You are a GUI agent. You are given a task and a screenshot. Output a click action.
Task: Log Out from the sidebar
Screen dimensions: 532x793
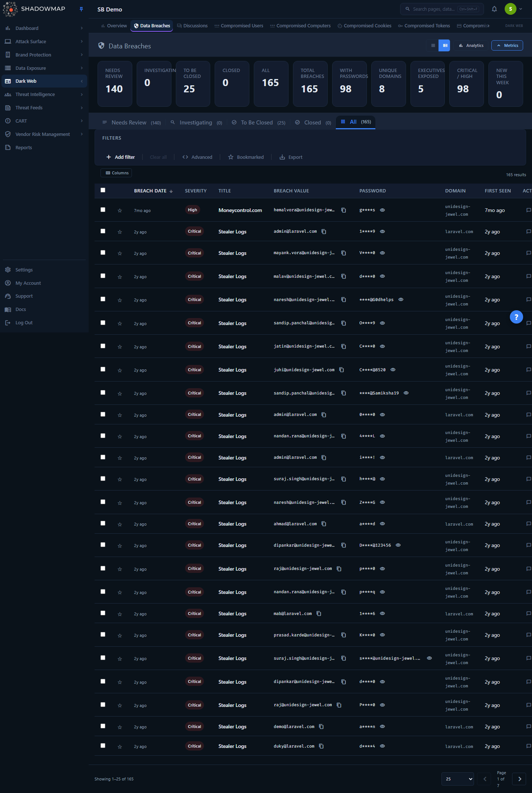tap(24, 323)
